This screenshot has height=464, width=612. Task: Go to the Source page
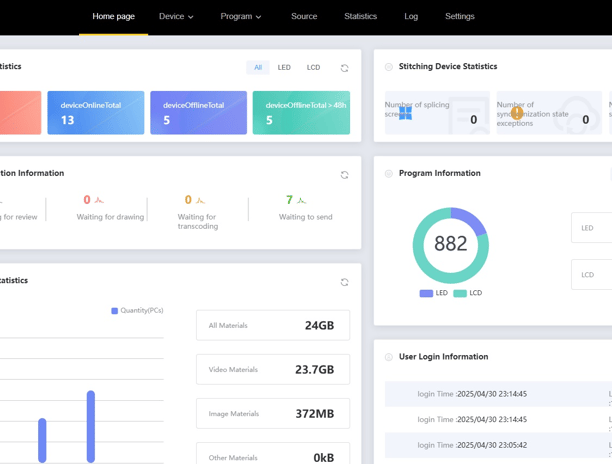(304, 16)
